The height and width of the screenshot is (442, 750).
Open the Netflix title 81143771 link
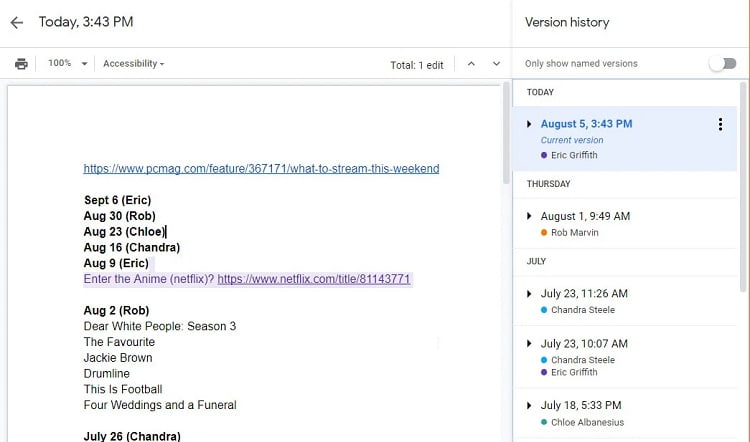(x=314, y=279)
